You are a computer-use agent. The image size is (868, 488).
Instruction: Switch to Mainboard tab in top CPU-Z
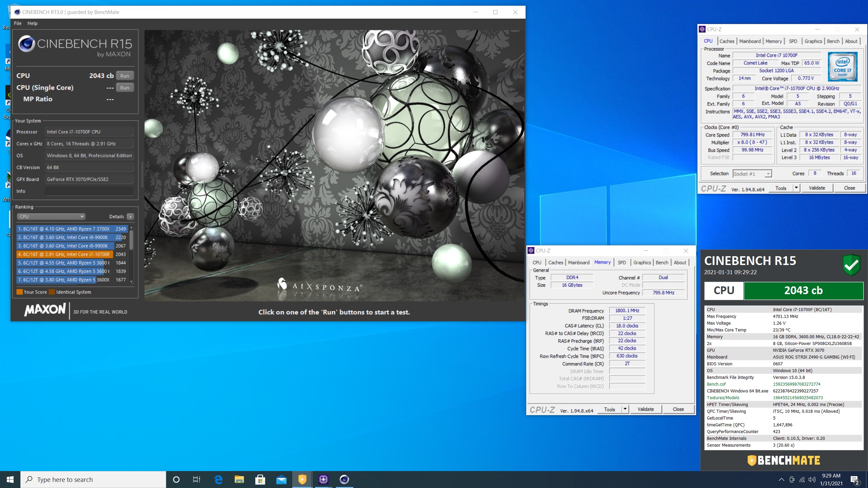pyautogui.click(x=750, y=41)
